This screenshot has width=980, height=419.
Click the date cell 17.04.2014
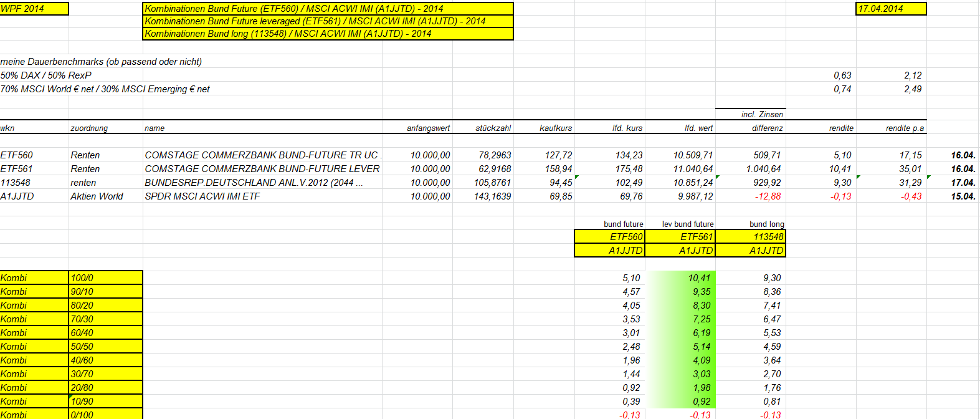click(x=890, y=9)
